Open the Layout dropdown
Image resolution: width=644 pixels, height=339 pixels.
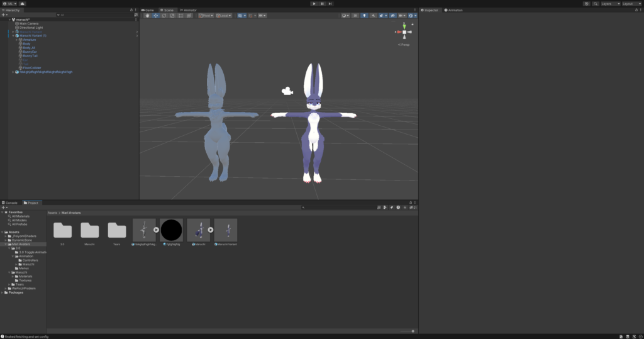coord(630,4)
